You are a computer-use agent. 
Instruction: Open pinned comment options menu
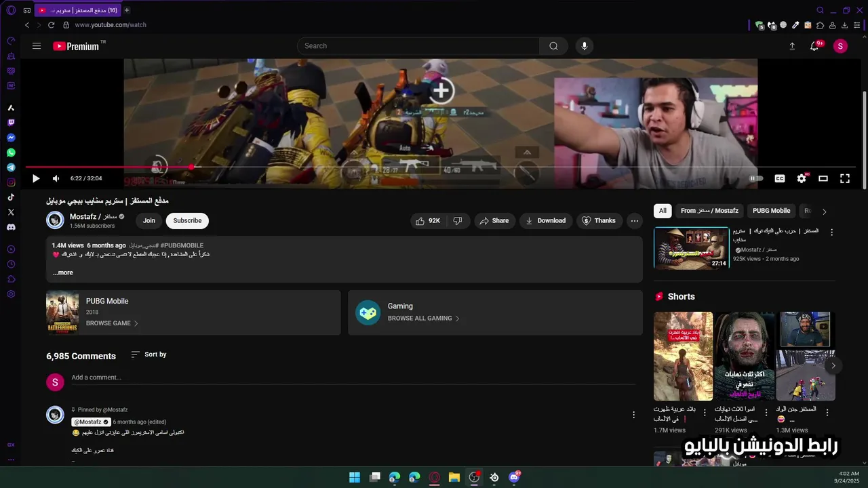[634, 415]
